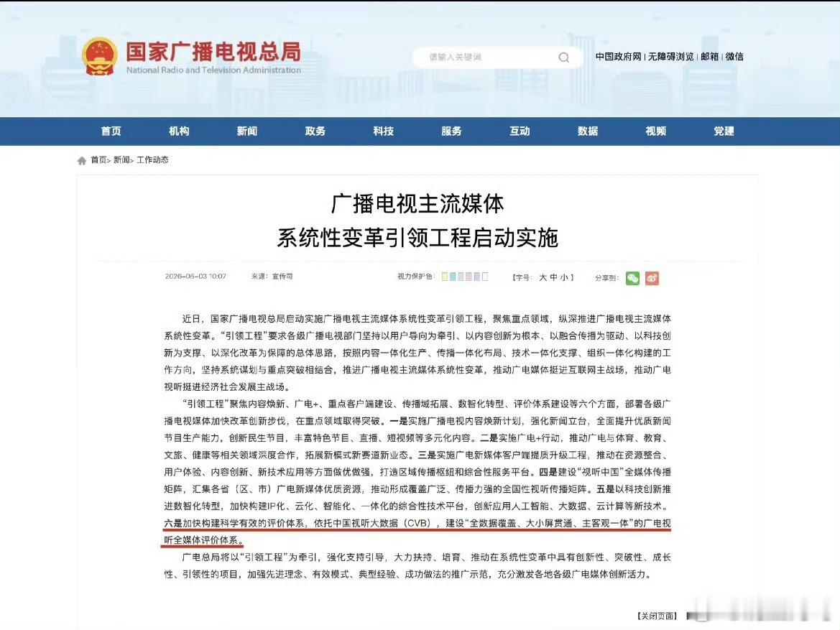Image resolution: width=840 pixels, height=630 pixels.
Task: Open 服务 navigation menu
Action: coord(451,131)
